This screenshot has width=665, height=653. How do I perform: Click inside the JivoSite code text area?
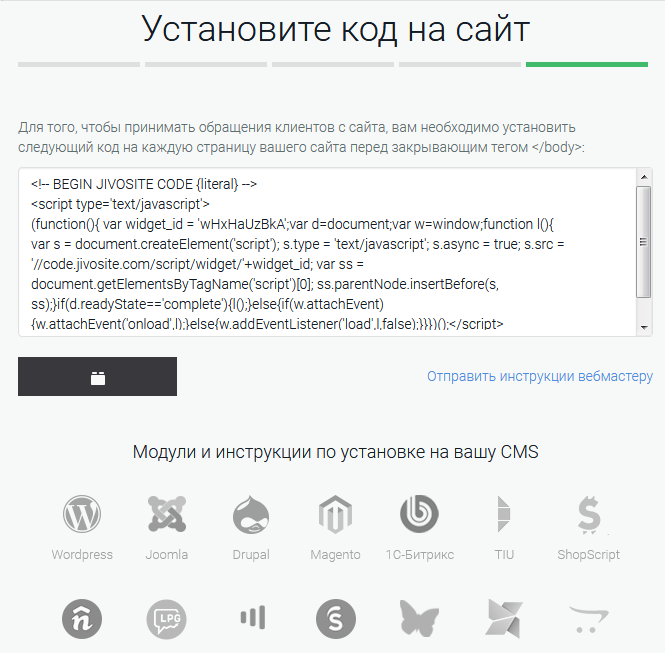click(327, 252)
